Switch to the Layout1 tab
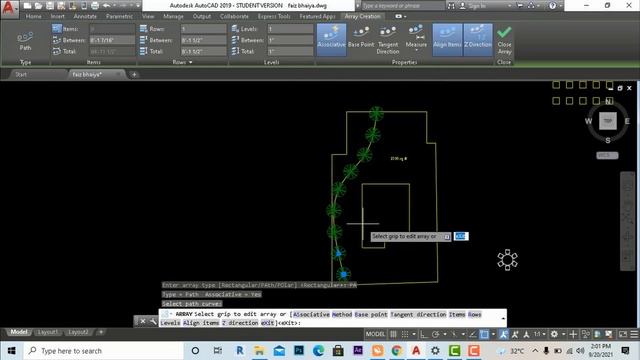Screen dimensions: 640x360 click(47, 332)
